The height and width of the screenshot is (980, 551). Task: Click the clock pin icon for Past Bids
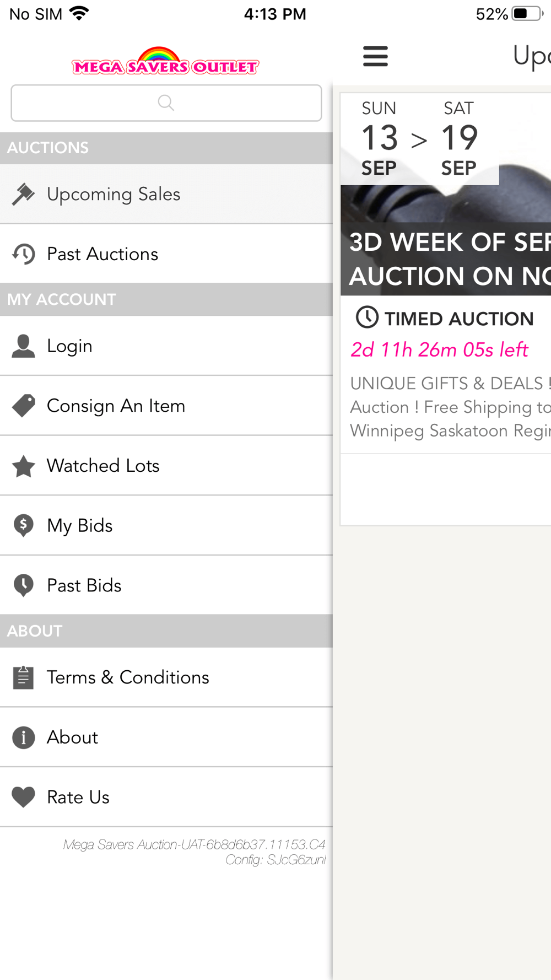tap(23, 585)
